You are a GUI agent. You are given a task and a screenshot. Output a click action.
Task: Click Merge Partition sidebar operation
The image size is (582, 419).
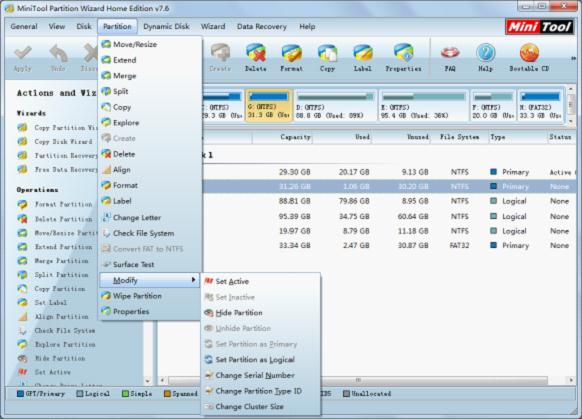53,261
